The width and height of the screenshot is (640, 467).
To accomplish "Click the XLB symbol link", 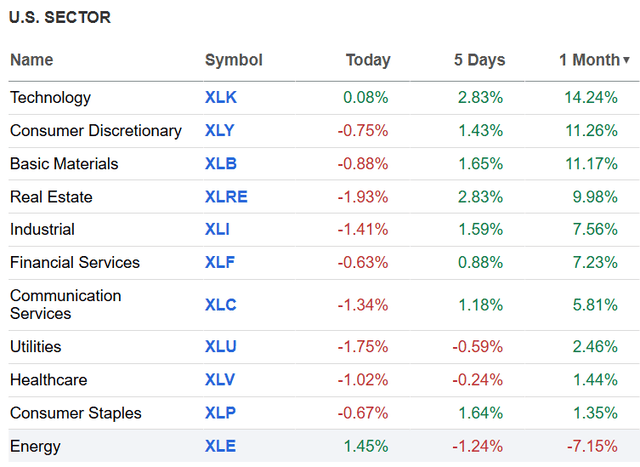I will 220,164.
